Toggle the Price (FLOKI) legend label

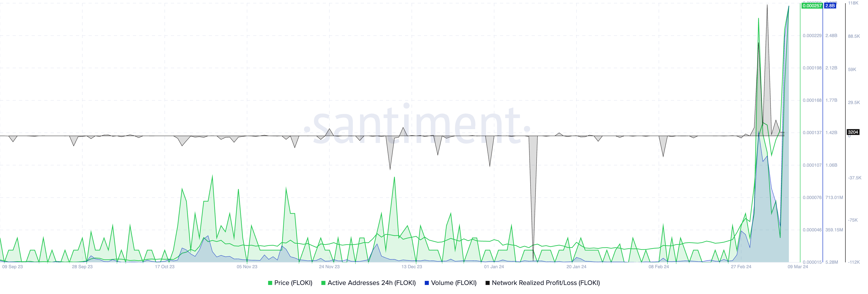293,283
